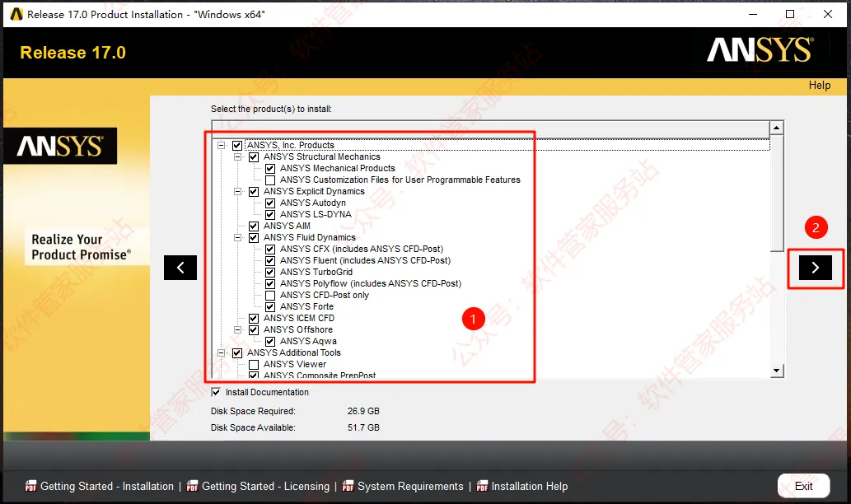851x504 pixels.
Task: Collapse ANSYS Additional Tools node
Action: pos(221,353)
